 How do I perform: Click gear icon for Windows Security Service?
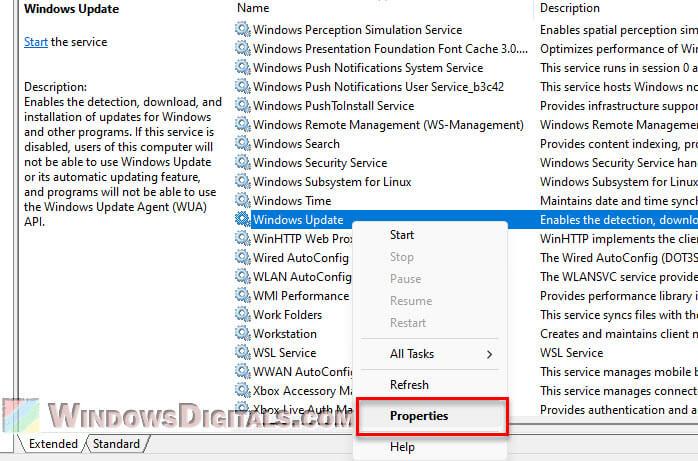click(243, 162)
